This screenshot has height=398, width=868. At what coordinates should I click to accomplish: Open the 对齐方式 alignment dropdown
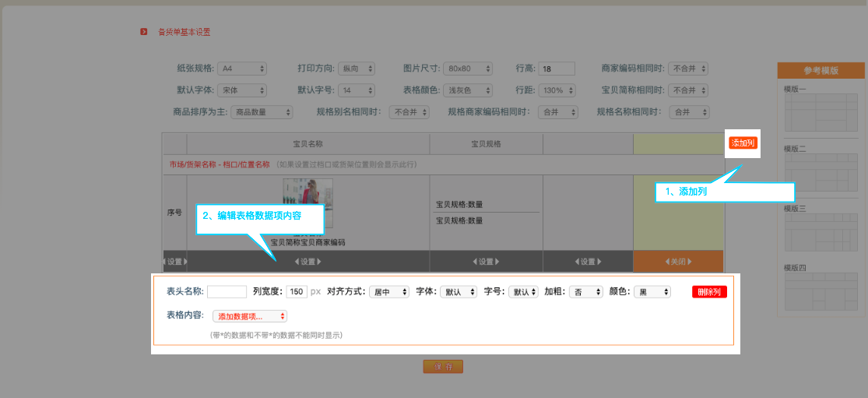click(x=389, y=292)
